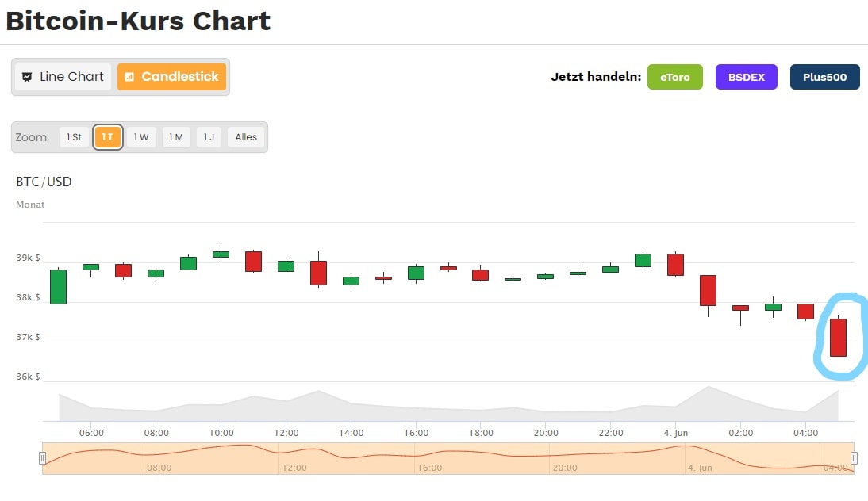The height and width of the screenshot is (501, 868).
Task: Click the 39k $ axis label
Action: (x=28, y=258)
